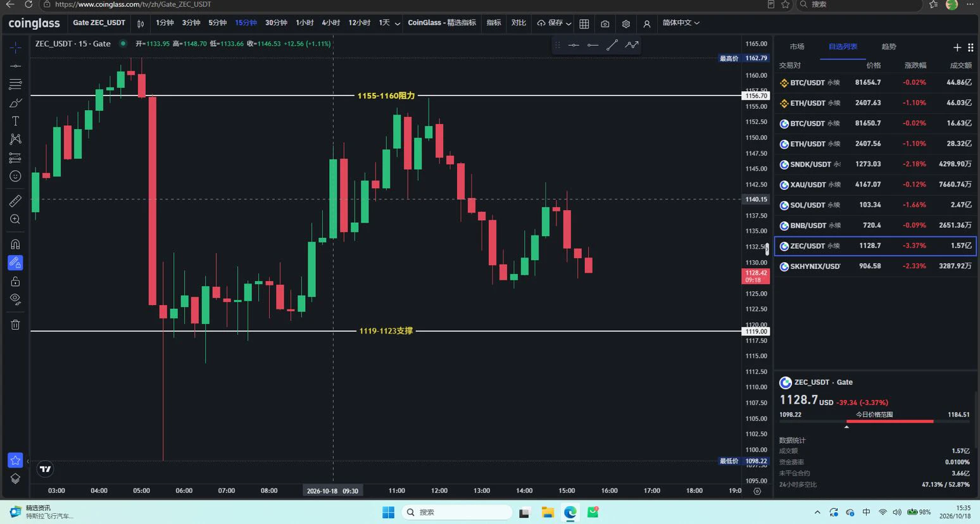Screen dimensions: 980x524
Task: Switch to 3分钟 timeframe
Action: tap(191, 23)
